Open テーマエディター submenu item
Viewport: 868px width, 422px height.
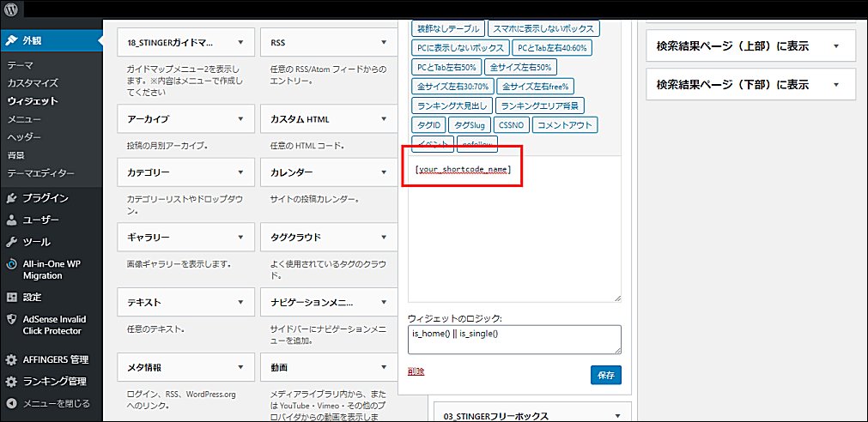pyautogui.click(x=40, y=173)
